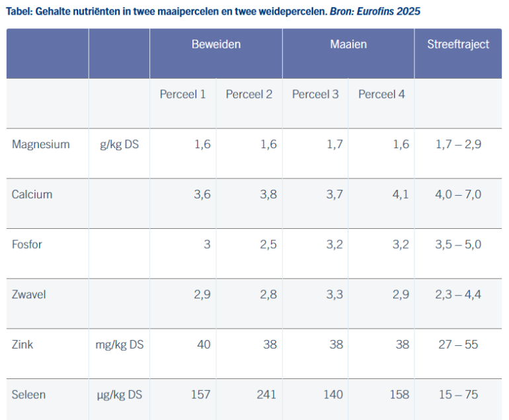Image resolution: width=509 pixels, height=420 pixels.
Task: Click the Perceel 1 subheader
Action: 182,95
